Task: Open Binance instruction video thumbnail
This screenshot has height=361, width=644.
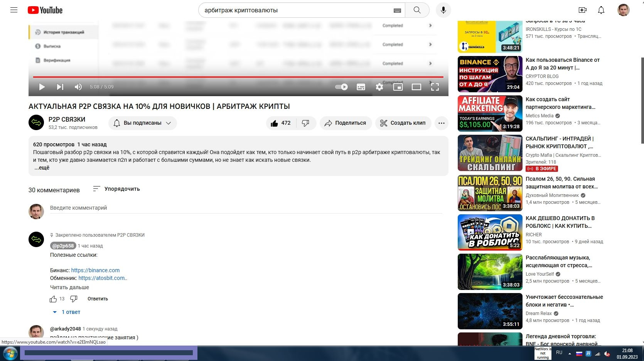Action: [x=490, y=74]
